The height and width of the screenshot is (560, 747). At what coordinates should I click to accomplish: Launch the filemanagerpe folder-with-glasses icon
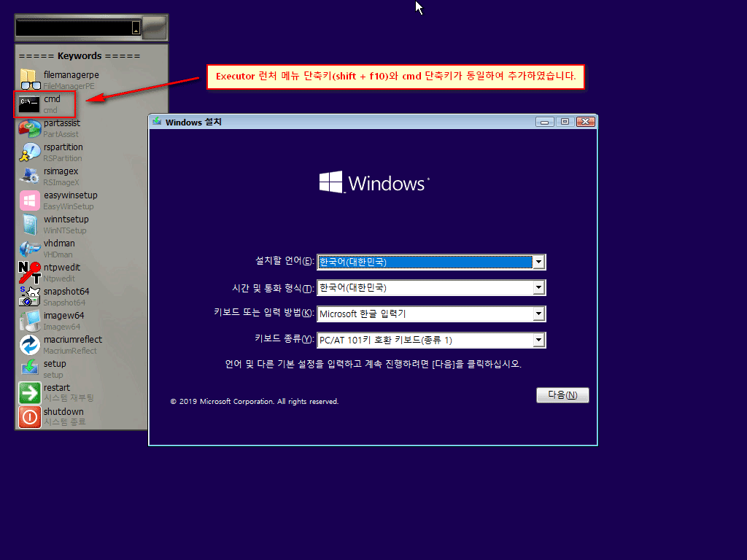29,79
